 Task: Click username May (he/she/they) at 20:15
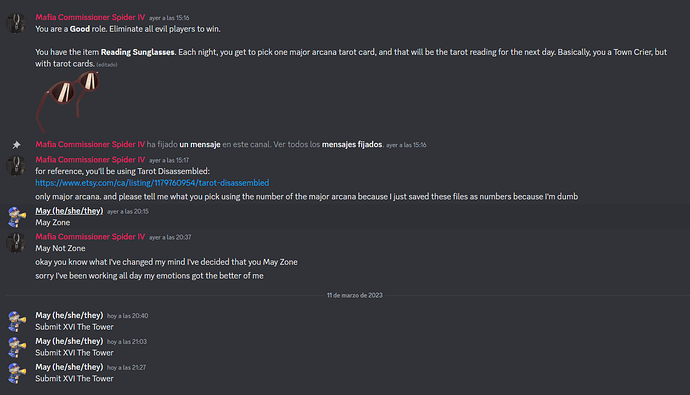(69, 211)
